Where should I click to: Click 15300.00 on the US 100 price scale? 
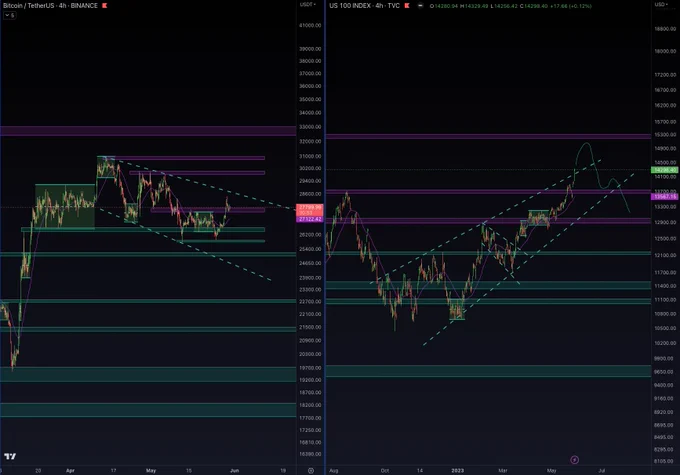pos(665,135)
